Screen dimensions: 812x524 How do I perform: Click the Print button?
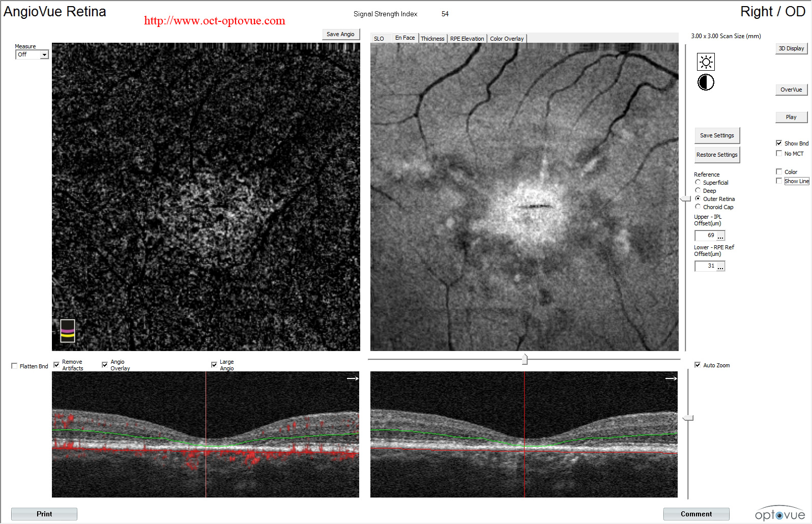pyautogui.click(x=44, y=514)
